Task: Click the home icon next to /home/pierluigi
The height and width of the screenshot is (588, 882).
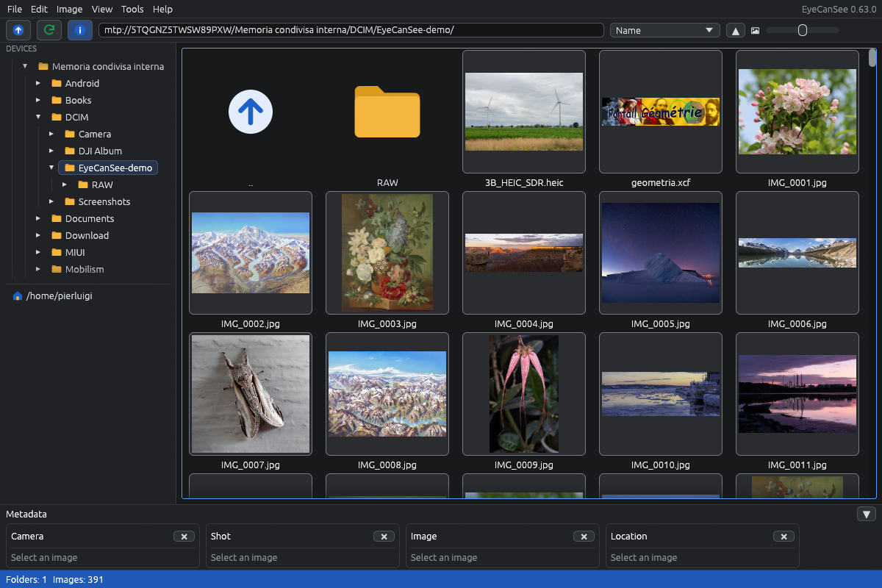Action: (18, 295)
